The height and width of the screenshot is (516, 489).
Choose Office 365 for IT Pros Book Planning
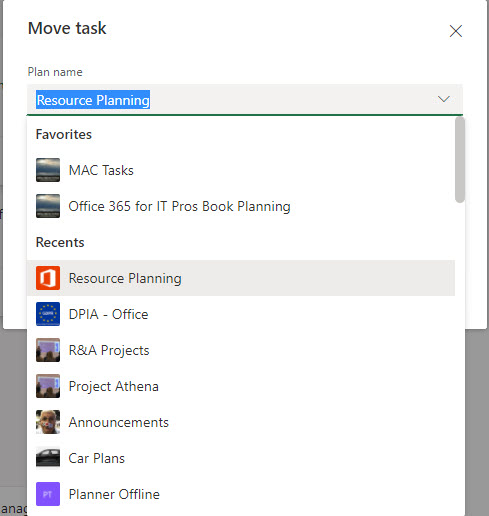[241, 206]
